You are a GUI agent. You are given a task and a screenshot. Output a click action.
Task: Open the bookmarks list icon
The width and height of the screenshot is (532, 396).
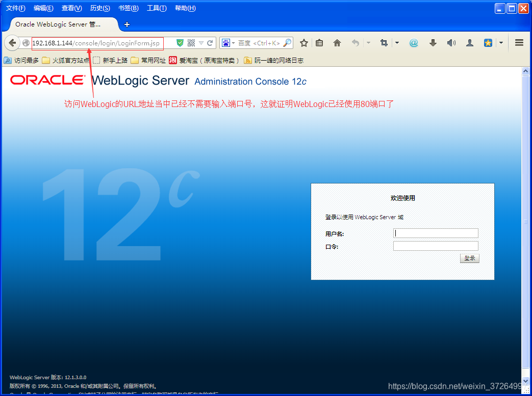[319, 43]
